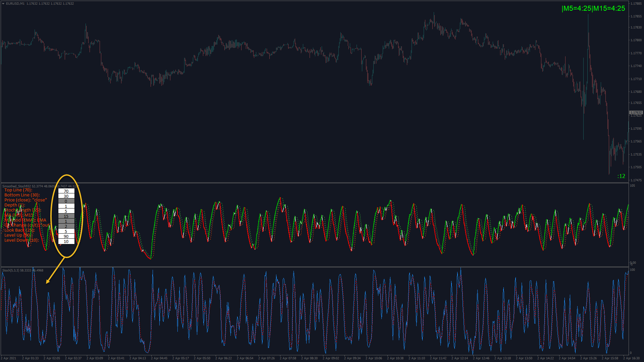Click the current price tag 1.17632

click(636, 113)
